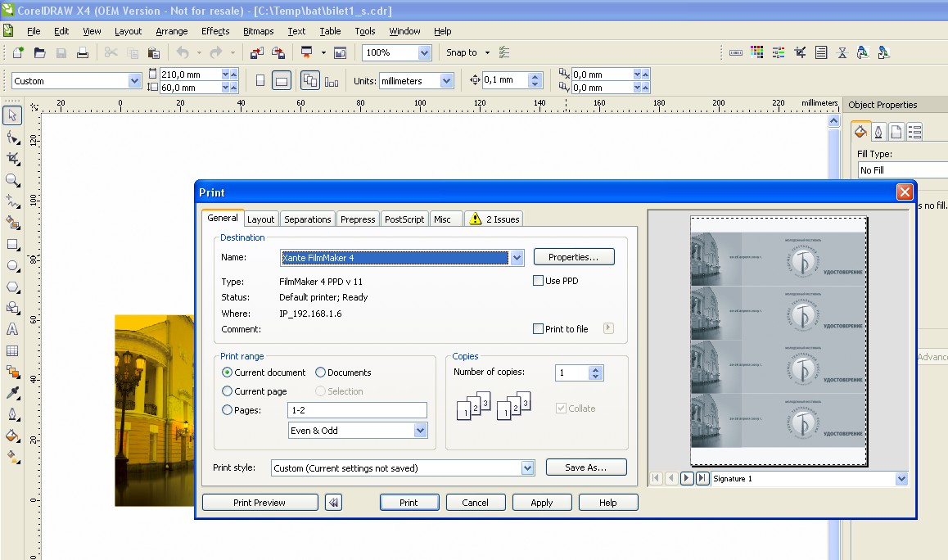Select the Shape edit tool
This screenshot has height=560, width=948.
[12, 138]
